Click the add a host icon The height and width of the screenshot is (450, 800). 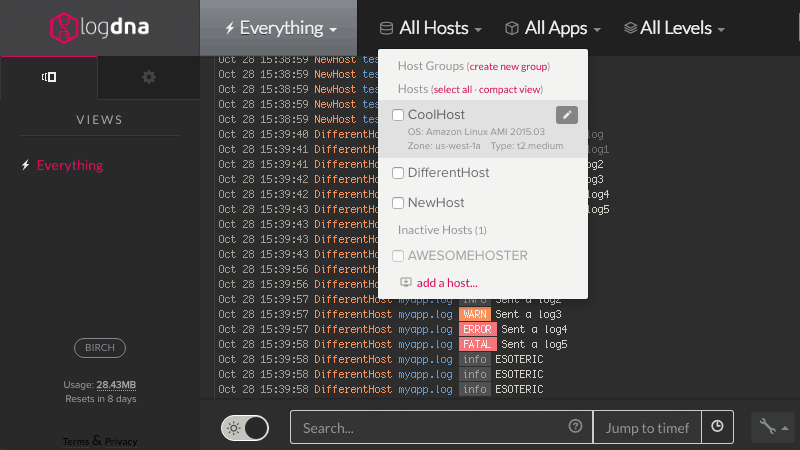point(406,282)
